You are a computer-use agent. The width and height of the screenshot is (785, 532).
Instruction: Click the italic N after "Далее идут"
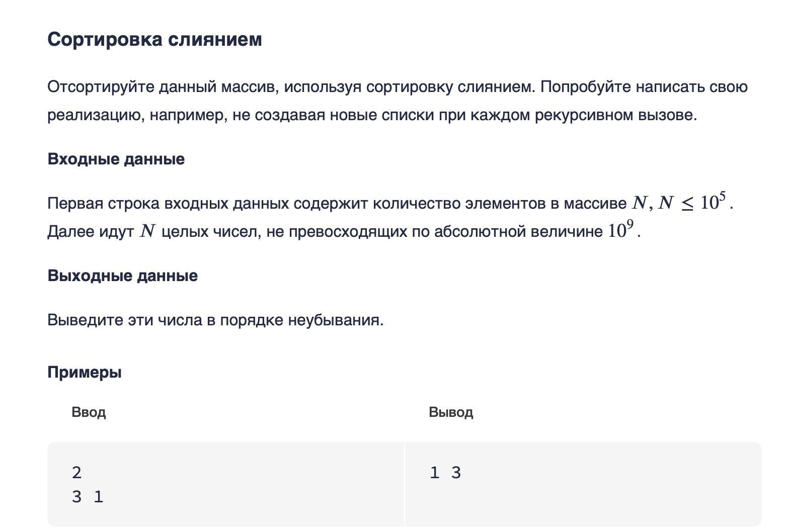click(x=147, y=231)
